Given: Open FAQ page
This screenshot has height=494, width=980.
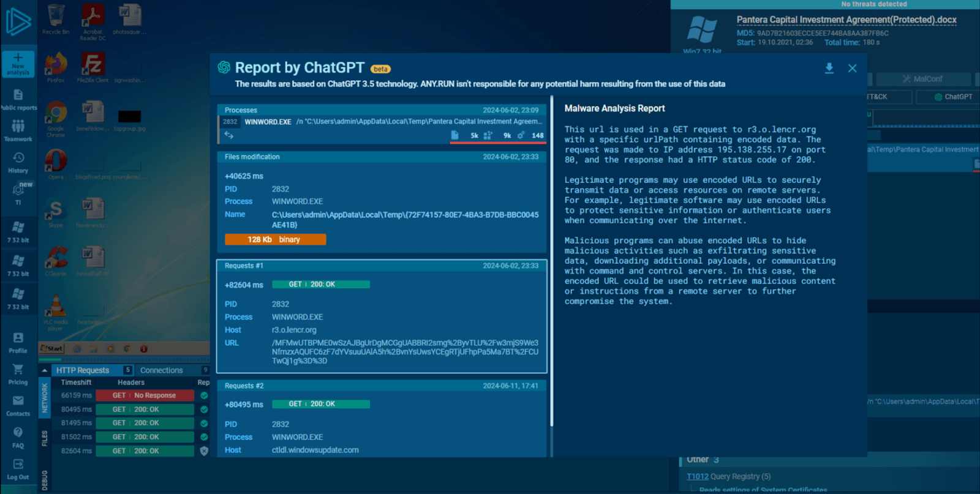Looking at the screenshot, I should click(18, 438).
